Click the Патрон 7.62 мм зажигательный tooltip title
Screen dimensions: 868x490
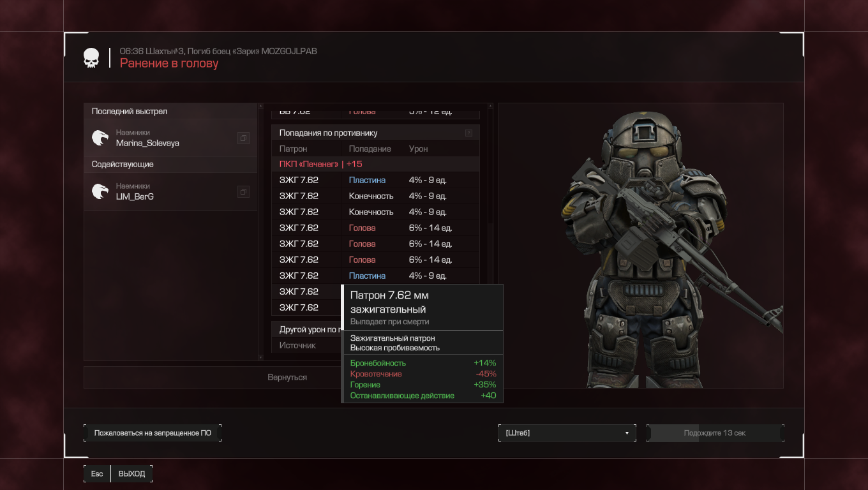click(389, 302)
